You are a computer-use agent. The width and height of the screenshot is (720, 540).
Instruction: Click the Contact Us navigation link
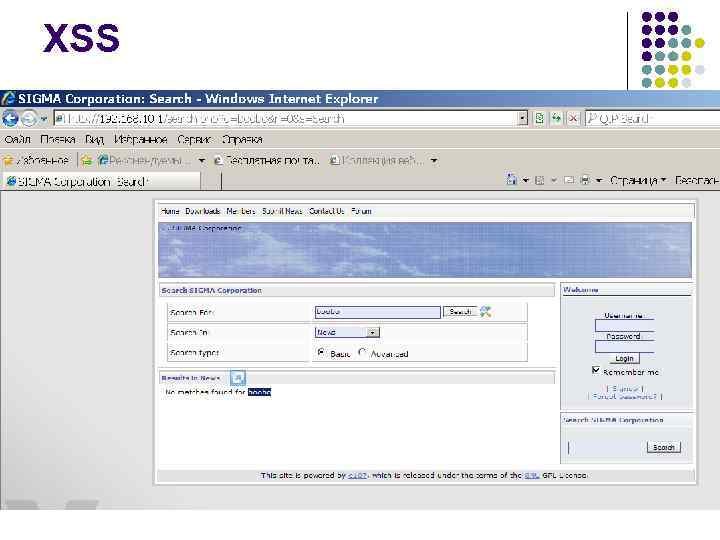coord(326,211)
